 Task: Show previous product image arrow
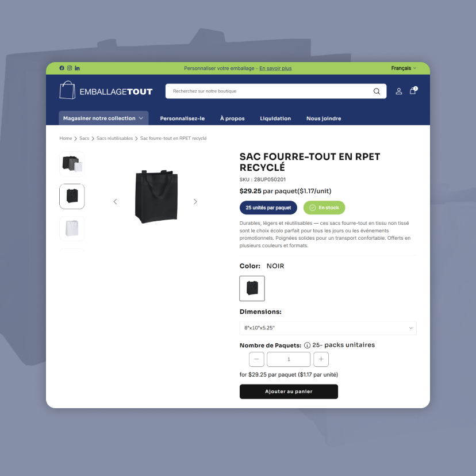click(x=116, y=202)
